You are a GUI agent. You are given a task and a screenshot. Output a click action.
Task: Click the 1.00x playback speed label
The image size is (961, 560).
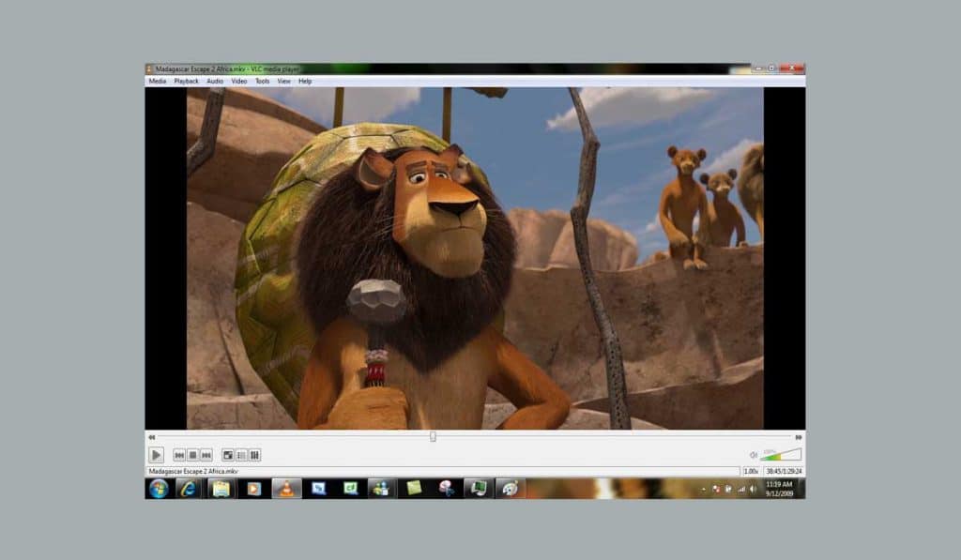click(751, 471)
